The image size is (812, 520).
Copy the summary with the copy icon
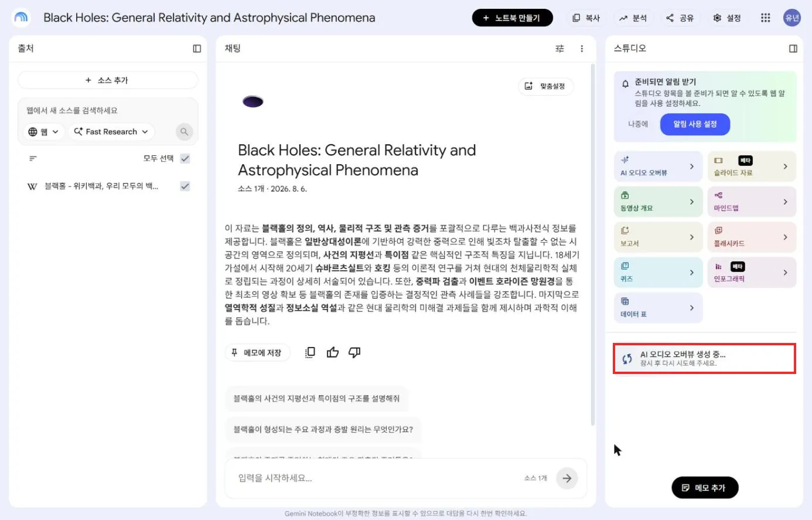[310, 352]
